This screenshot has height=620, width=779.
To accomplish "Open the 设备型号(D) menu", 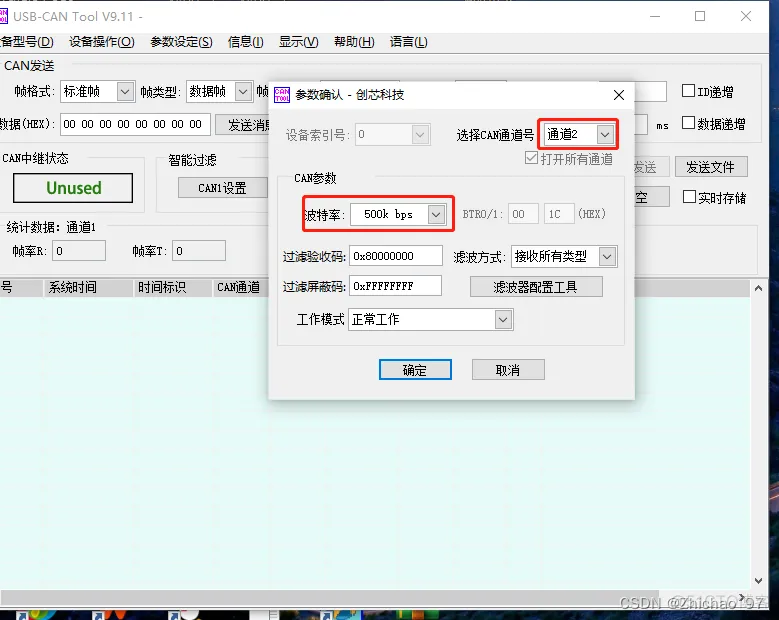I will [26, 42].
